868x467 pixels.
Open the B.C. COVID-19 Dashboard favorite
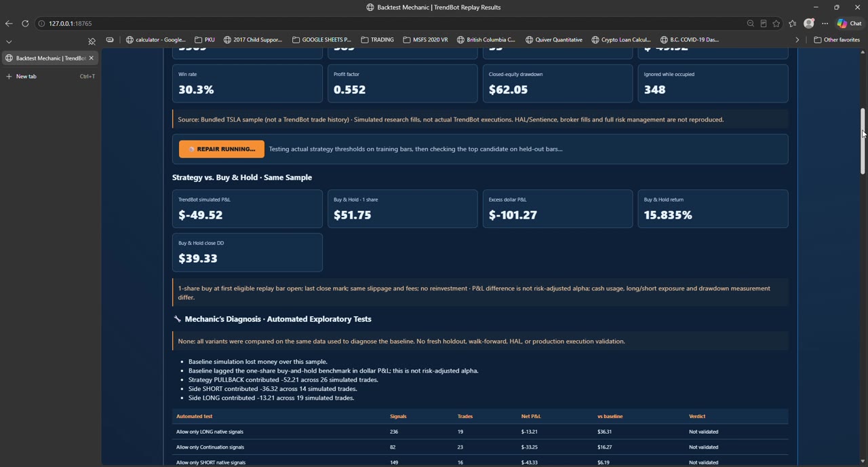[x=690, y=39]
